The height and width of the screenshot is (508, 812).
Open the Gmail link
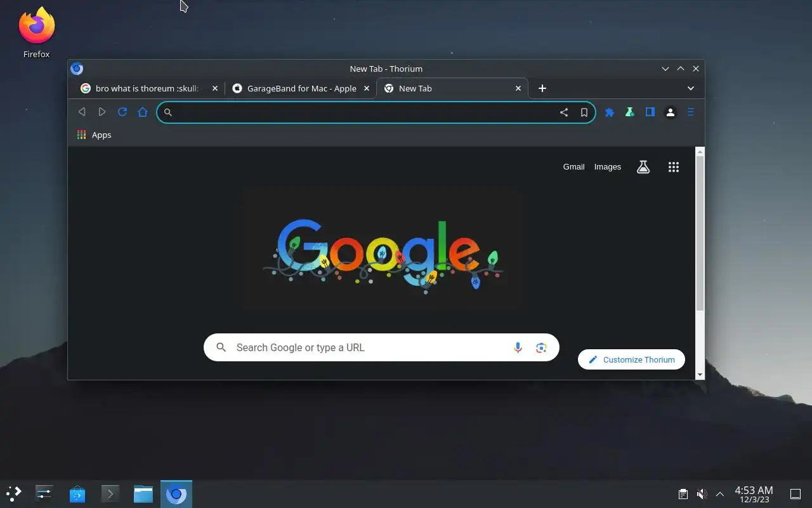pos(573,167)
